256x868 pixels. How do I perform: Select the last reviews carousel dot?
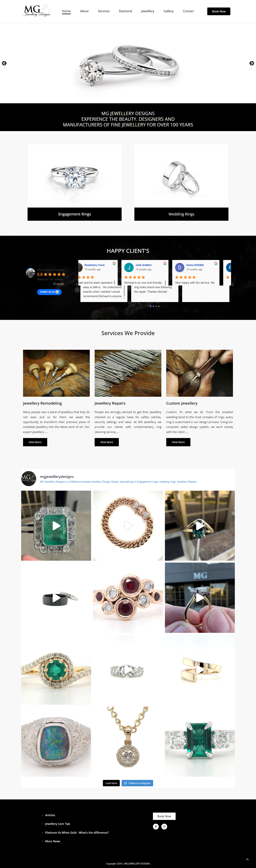pyautogui.click(x=159, y=306)
